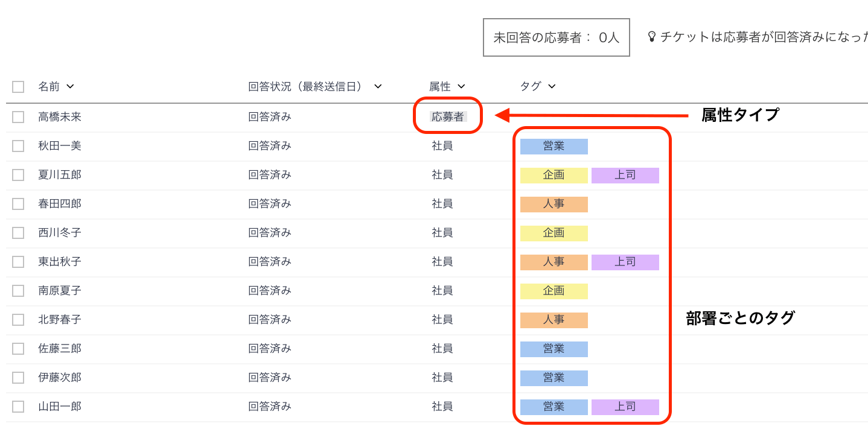This screenshot has width=868, height=432.
Task: Select the purple 上司 tag on 東出秋子's row
Action: (x=625, y=262)
